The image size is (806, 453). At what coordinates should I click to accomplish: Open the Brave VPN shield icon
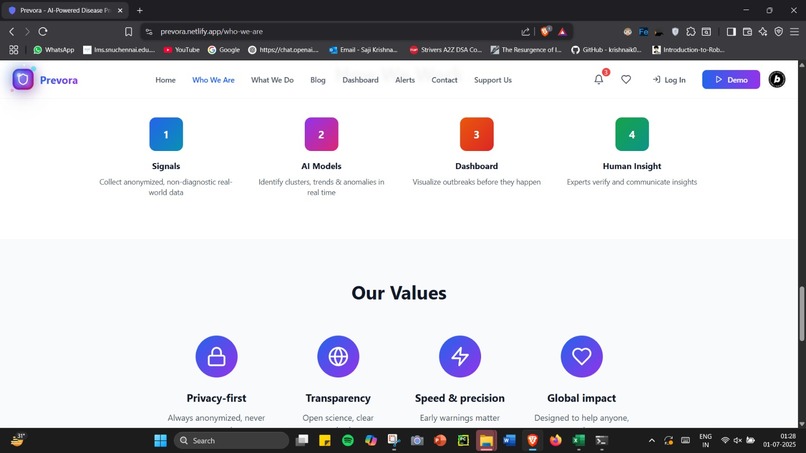[779, 31]
